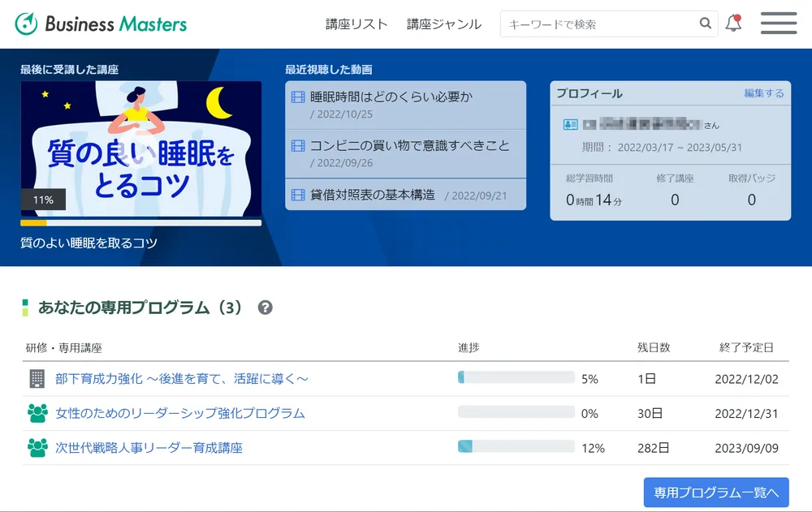Click the 残日数 column header

[654, 347]
